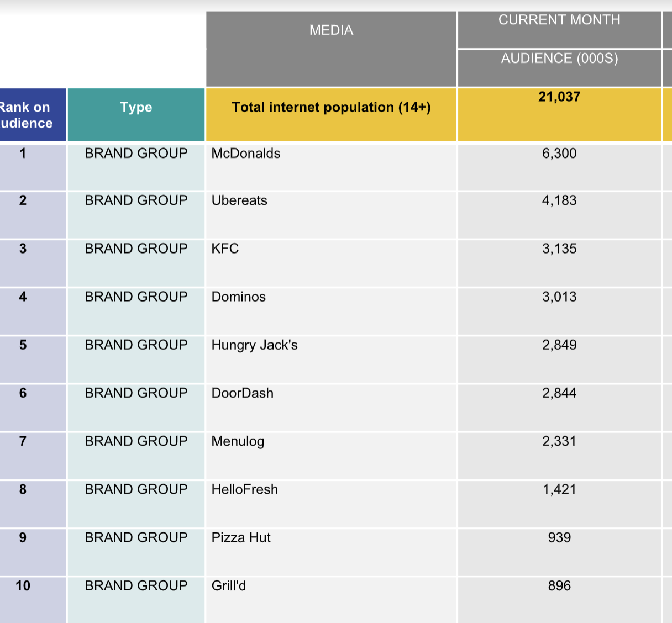The image size is (672, 623).
Task: Click the Ubereats media cell
Action: click(x=332, y=215)
